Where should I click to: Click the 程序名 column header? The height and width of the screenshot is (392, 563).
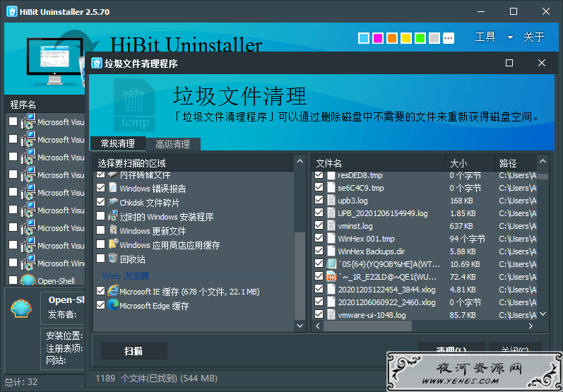pos(45,105)
